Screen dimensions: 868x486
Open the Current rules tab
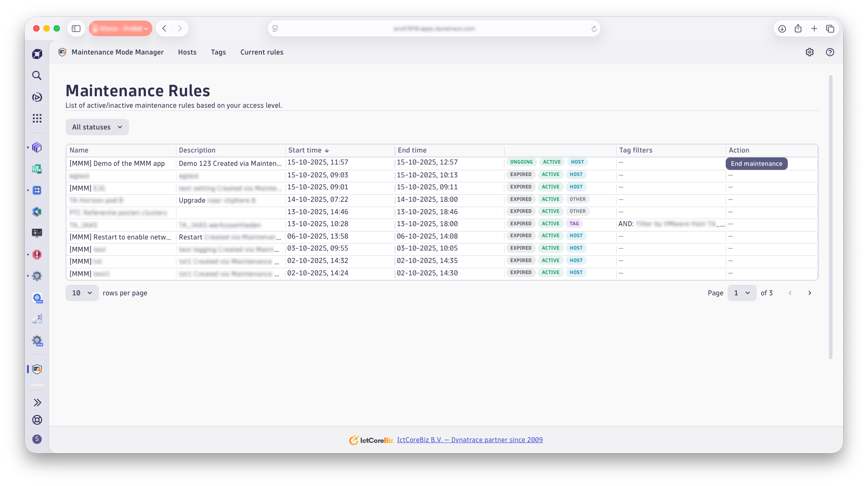tap(262, 52)
